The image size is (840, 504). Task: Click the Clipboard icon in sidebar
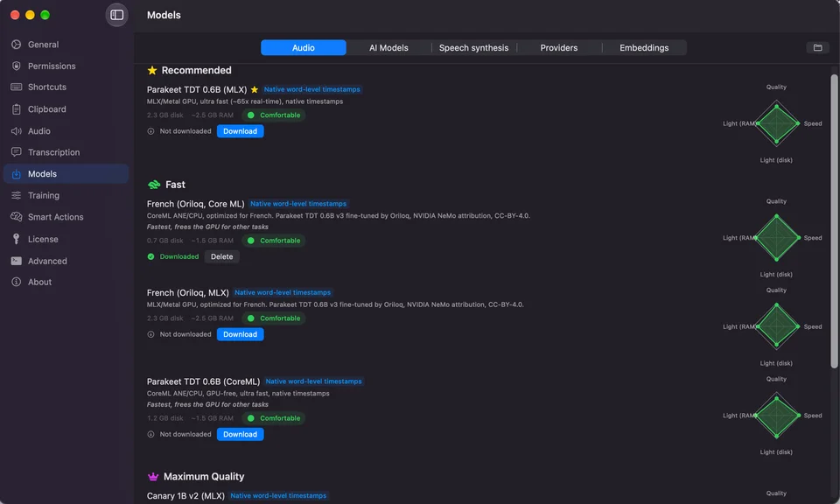click(x=16, y=109)
